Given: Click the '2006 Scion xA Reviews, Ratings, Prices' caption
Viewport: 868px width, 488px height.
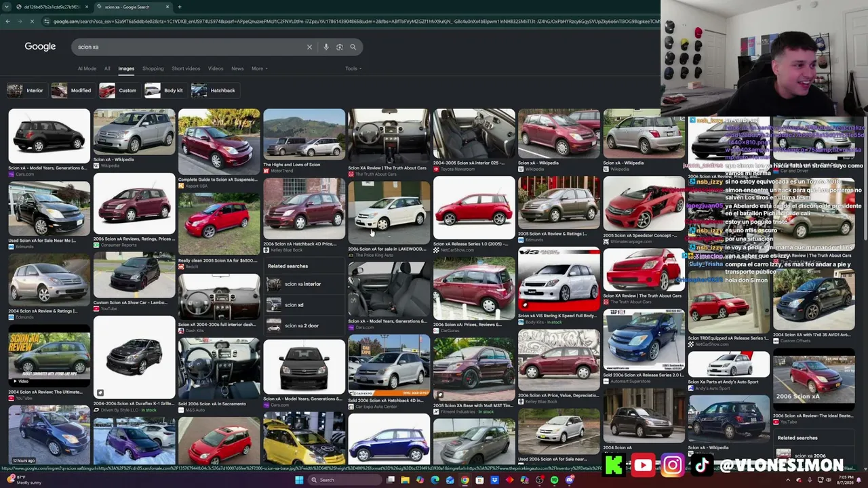Looking at the screenshot, I should (134, 239).
